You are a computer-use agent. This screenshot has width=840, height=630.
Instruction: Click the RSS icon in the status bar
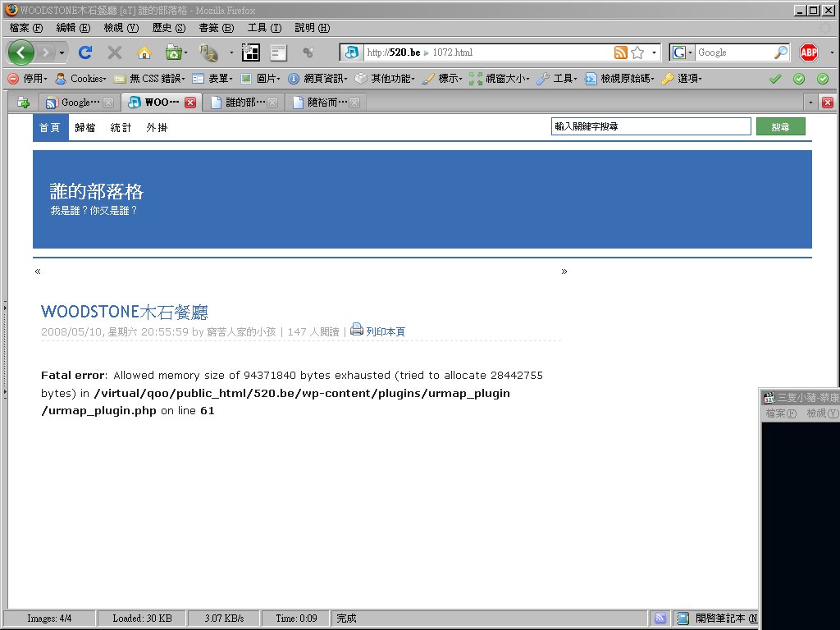[x=660, y=619]
